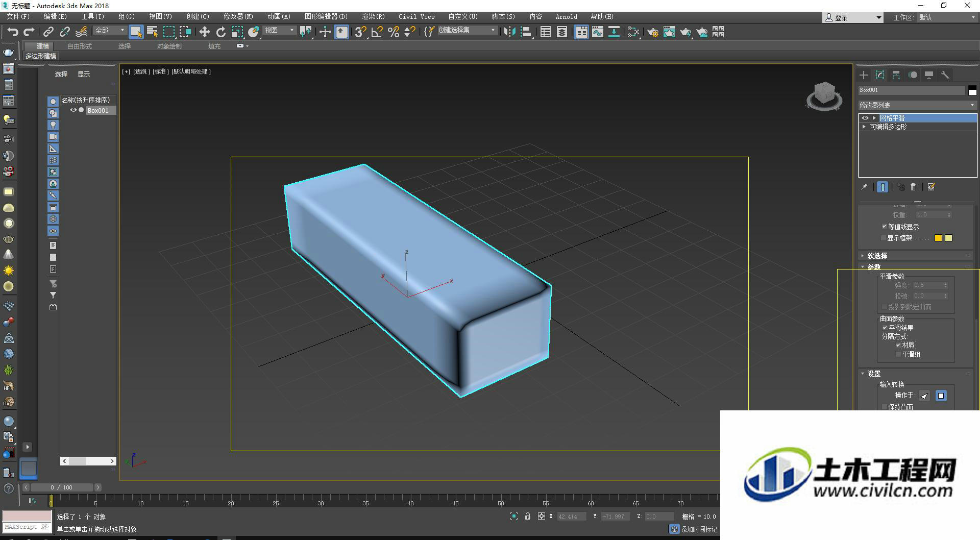Viewport: 980px width, 540px height.
Task: Open the Select by Name tool
Action: [x=152, y=32]
